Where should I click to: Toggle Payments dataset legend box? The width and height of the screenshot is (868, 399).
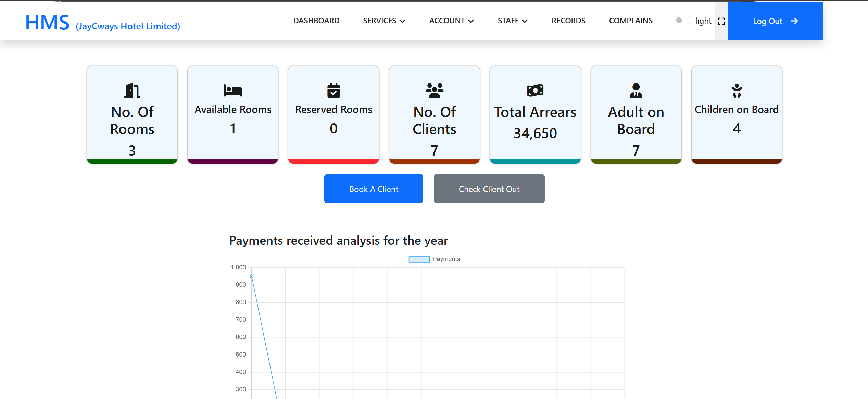[x=419, y=259]
